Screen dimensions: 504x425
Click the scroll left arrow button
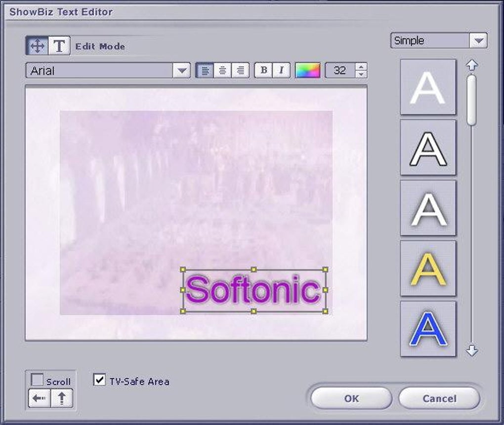40,398
